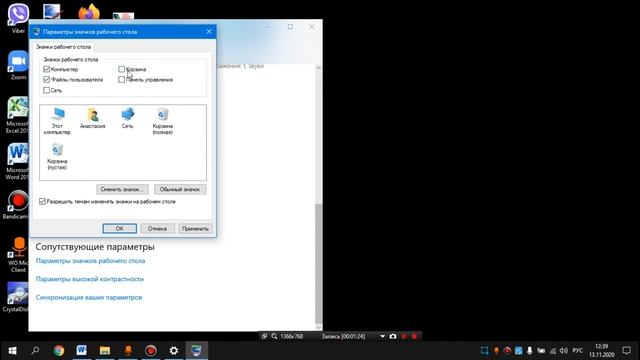Check the Панель управления checkbox
640x360 pixels.
coord(121,80)
